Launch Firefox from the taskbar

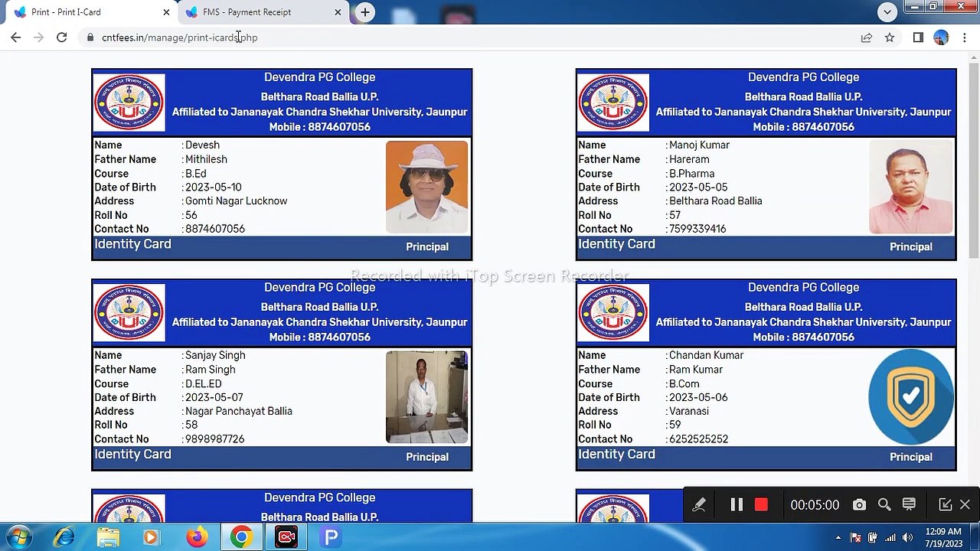[197, 537]
